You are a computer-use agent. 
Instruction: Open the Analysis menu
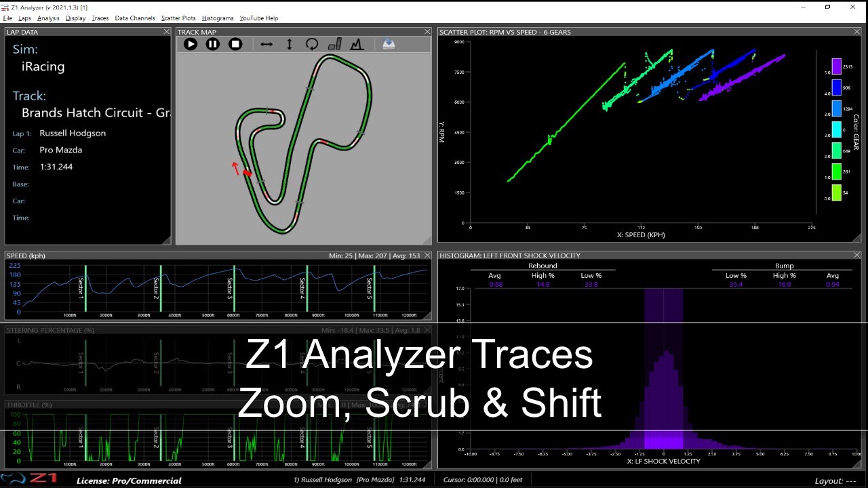tap(48, 18)
